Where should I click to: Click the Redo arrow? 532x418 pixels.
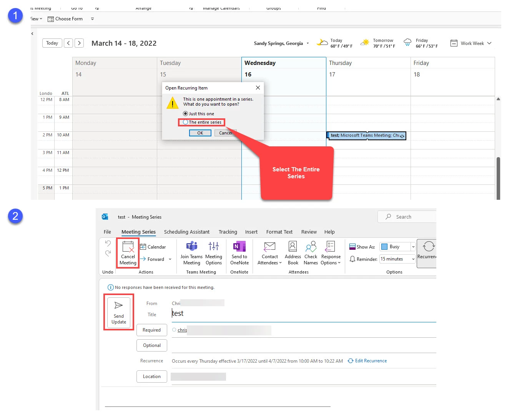coord(108,253)
